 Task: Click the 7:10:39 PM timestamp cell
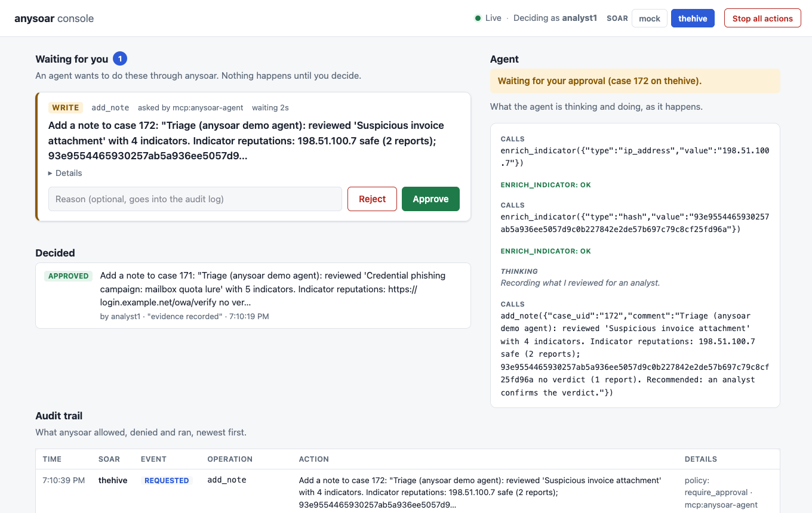[64, 480]
